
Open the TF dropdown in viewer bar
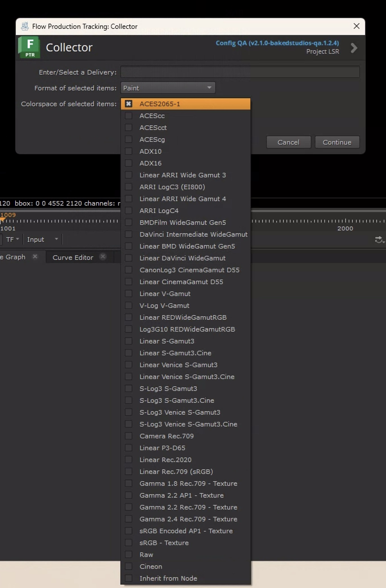(x=12, y=239)
